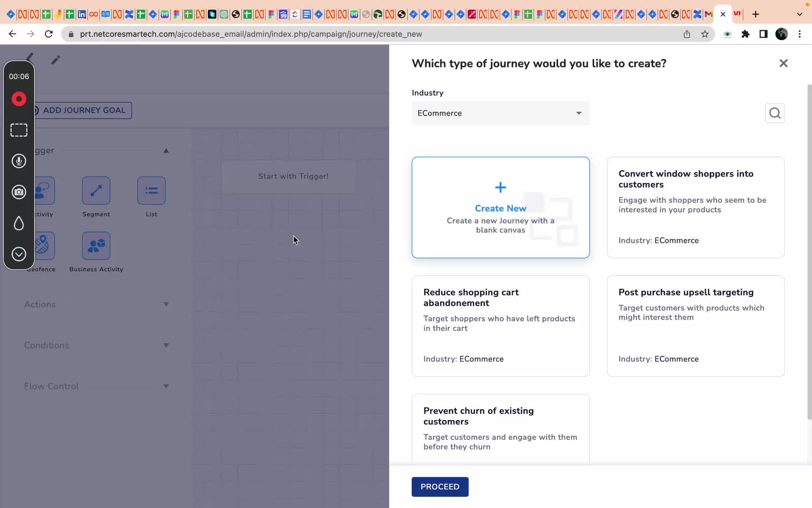Image resolution: width=812 pixels, height=508 pixels.
Task: Click the search magnifier icon
Action: tap(775, 113)
